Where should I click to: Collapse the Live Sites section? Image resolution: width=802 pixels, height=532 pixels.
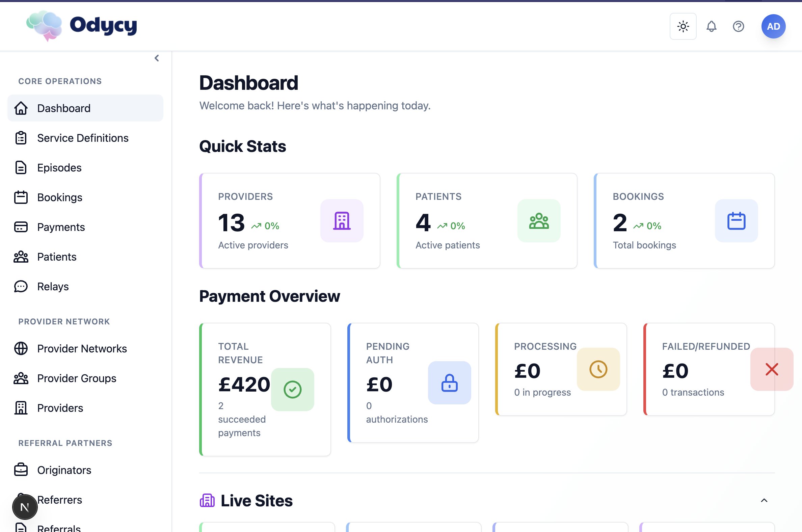point(764,500)
